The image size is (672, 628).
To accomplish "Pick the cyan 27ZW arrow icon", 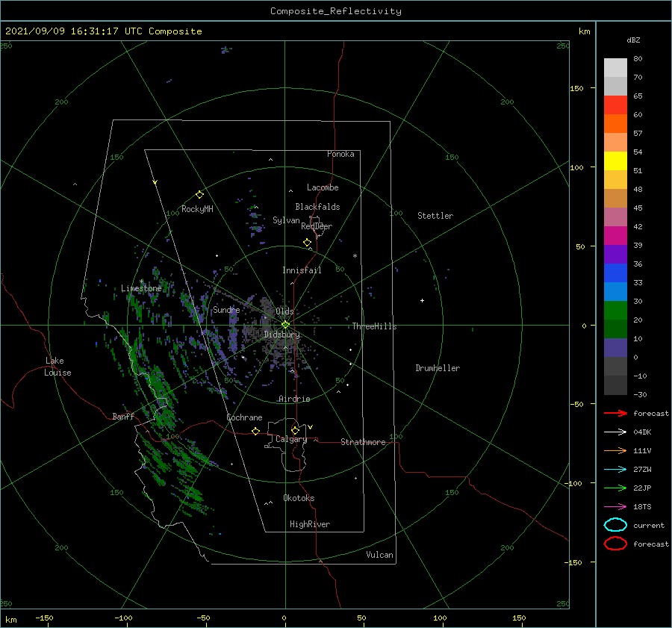I will click(x=615, y=470).
